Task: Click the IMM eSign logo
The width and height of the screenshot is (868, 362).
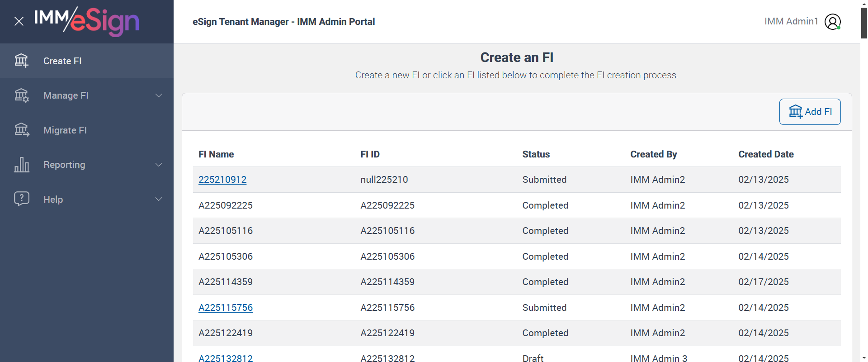Action: [87, 21]
